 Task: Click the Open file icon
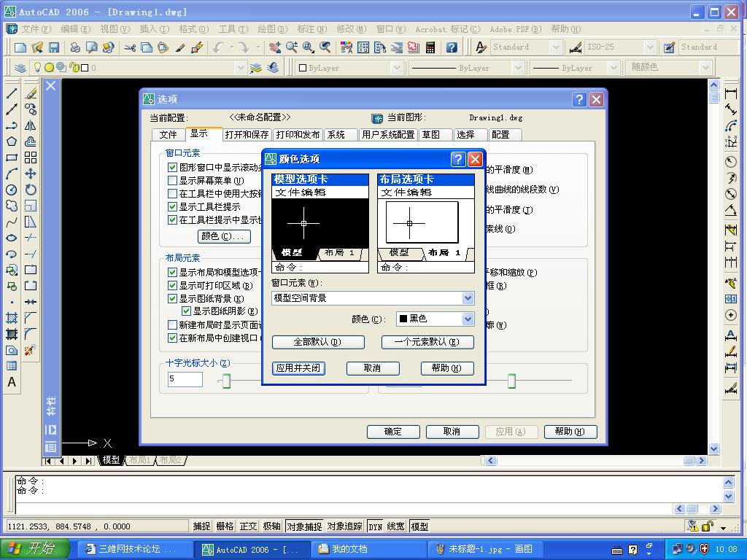pyautogui.click(x=37, y=47)
